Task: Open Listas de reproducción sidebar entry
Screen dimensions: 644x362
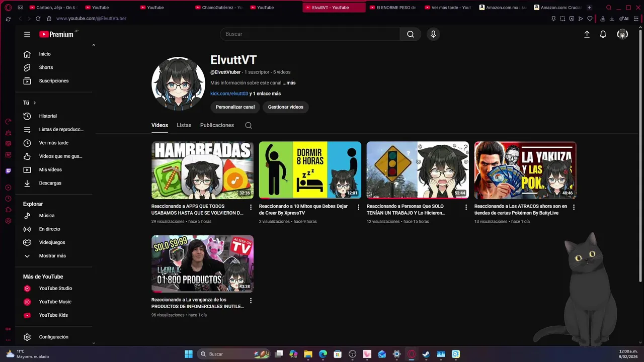Action: click(x=53, y=129)
